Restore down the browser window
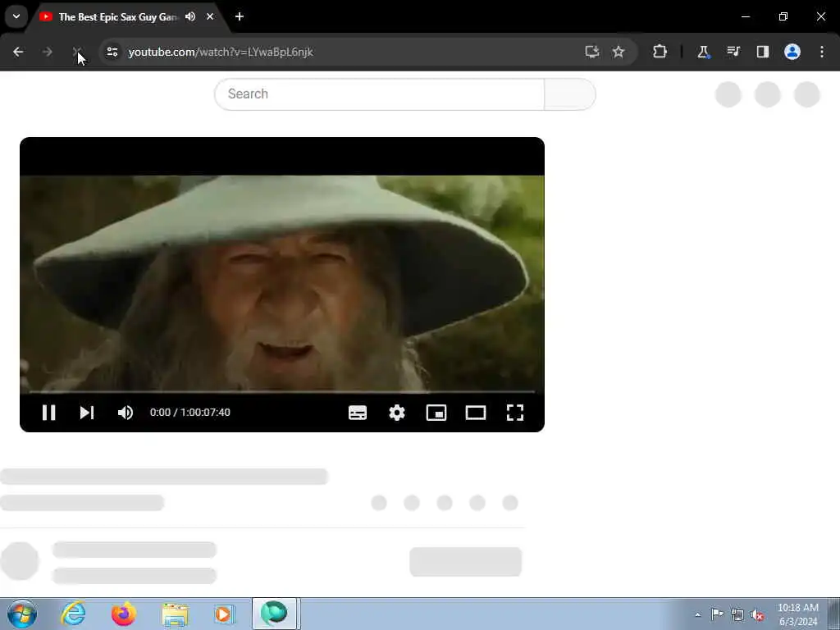The width and height of the screenshot is (840, 630). 783,16
